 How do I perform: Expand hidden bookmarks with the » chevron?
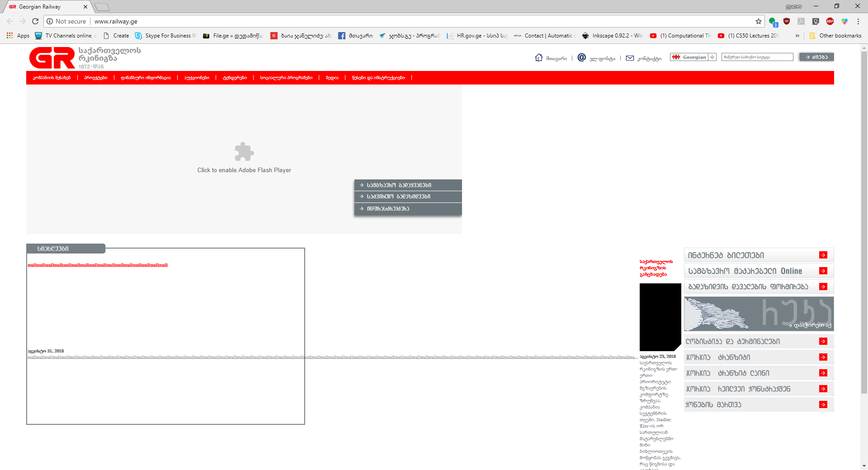click(x=797, y=36)
